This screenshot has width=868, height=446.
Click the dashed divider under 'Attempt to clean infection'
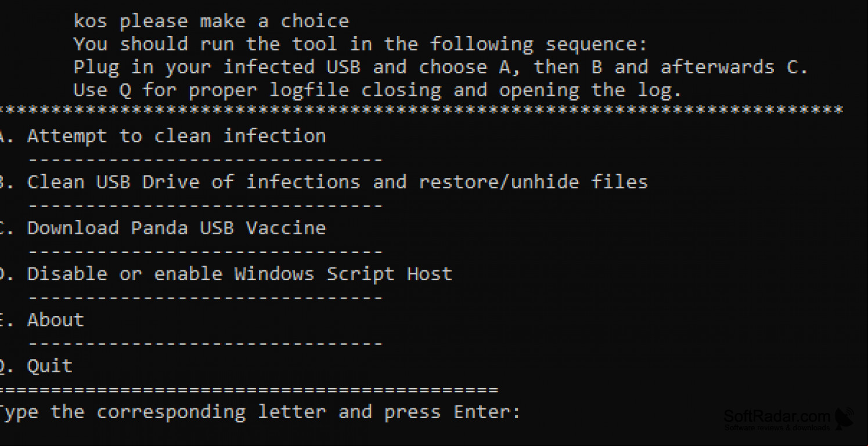pos(205,159)
